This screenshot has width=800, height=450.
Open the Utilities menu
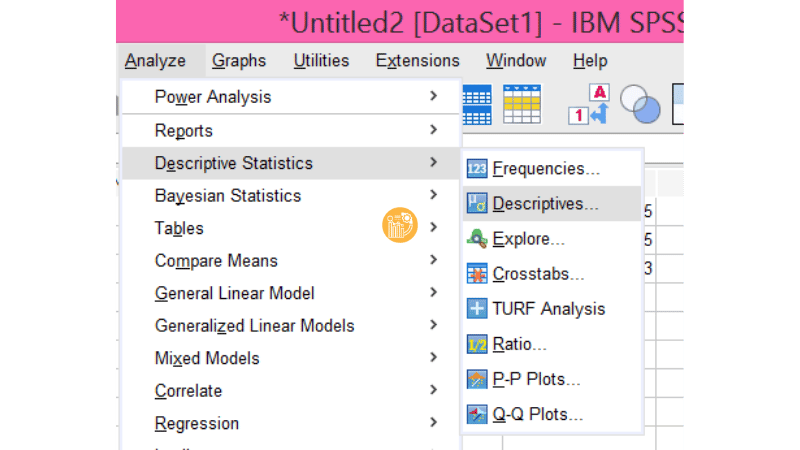click(x=321, y=61)
